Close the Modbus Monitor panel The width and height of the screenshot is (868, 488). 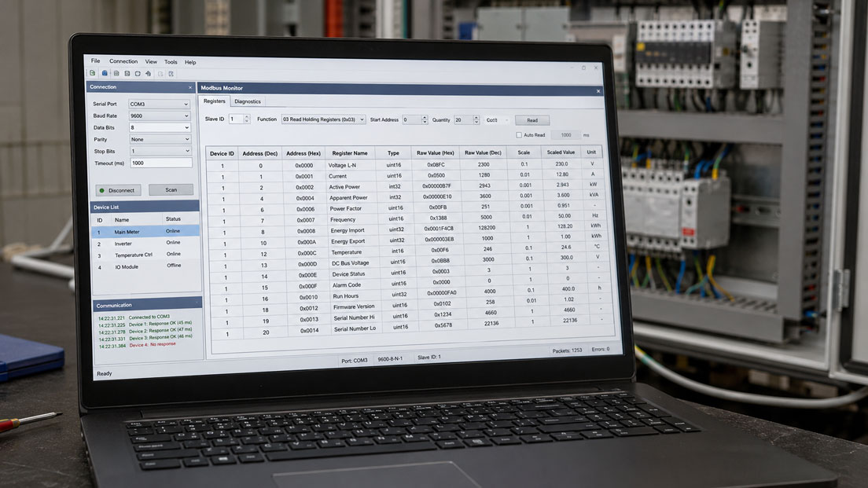tap(598, 90)
